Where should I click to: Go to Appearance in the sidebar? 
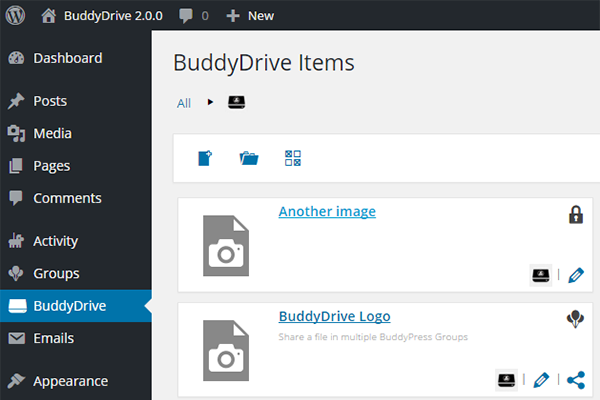pos(69,381)
